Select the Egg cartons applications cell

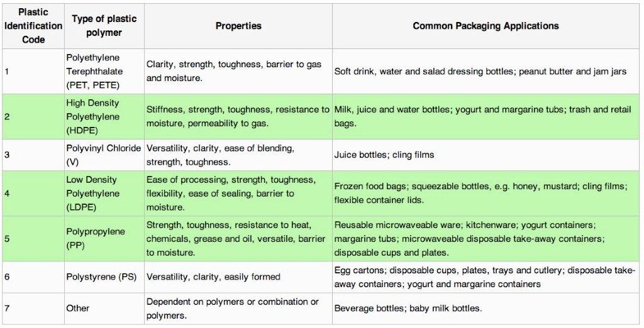484,277
